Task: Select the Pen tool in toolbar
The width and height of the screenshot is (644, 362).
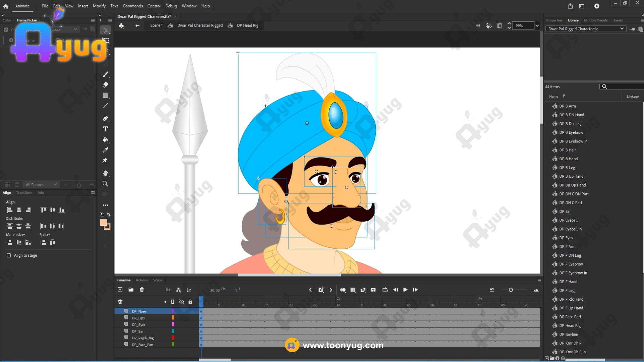Action: pyautogui.click(x=105, y=119)
